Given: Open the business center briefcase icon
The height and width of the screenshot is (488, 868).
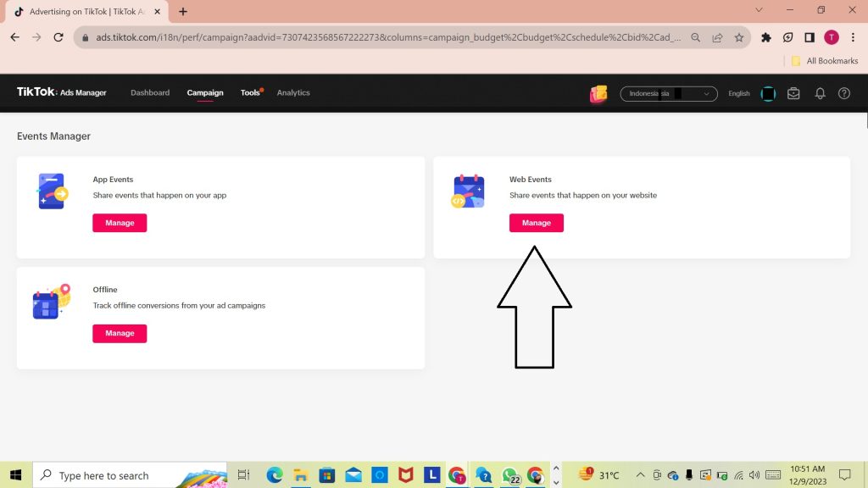Looking at the screenshot, I should 793,93.
